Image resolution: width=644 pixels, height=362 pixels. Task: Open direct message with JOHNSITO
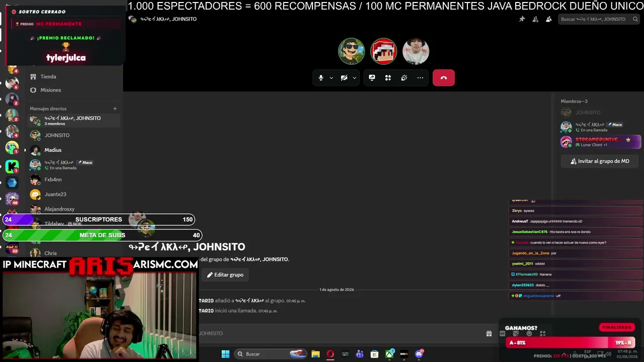pyautogui.click(x=74, y=135)
